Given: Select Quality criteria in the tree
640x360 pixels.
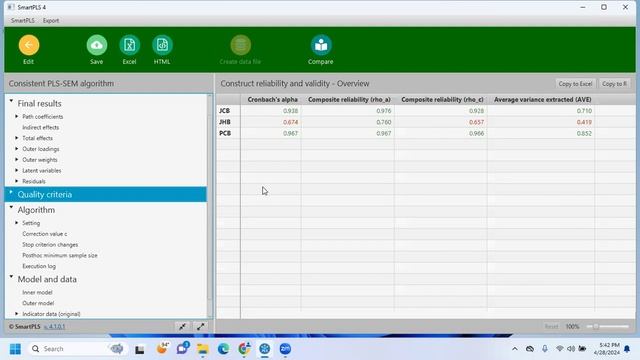Looking at the screenshot, I should click(x=106, y=194).
